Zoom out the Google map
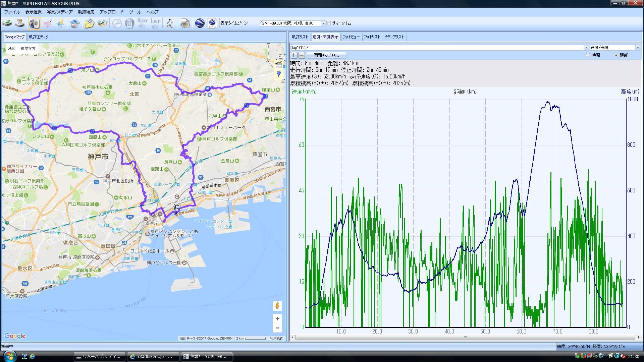This screenshot has height=362, width=644. tap(277, 328)
